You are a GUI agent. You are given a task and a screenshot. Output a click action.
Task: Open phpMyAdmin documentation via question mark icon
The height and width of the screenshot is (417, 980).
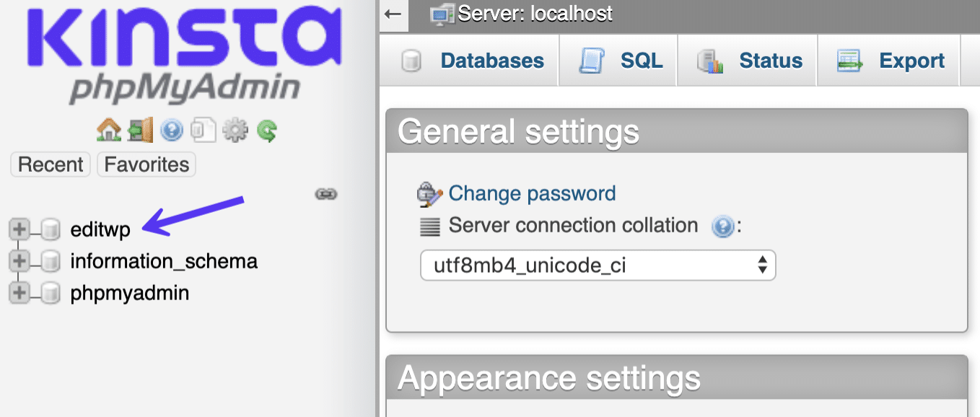click(171, 130)
